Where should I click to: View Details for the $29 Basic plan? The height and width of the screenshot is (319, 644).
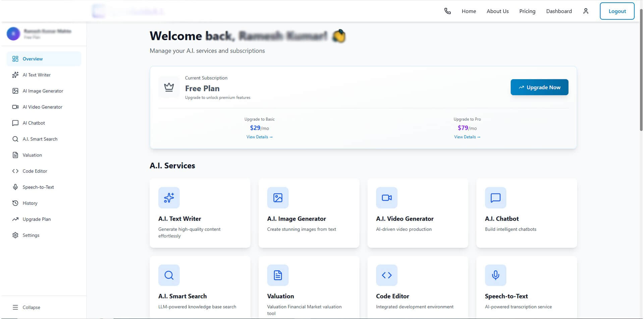tap(259, 137)
